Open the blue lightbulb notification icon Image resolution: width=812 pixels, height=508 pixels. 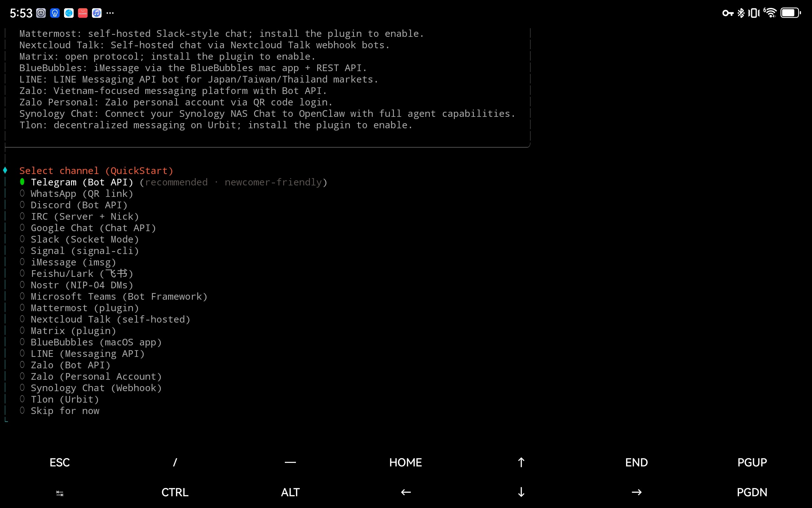55,13
